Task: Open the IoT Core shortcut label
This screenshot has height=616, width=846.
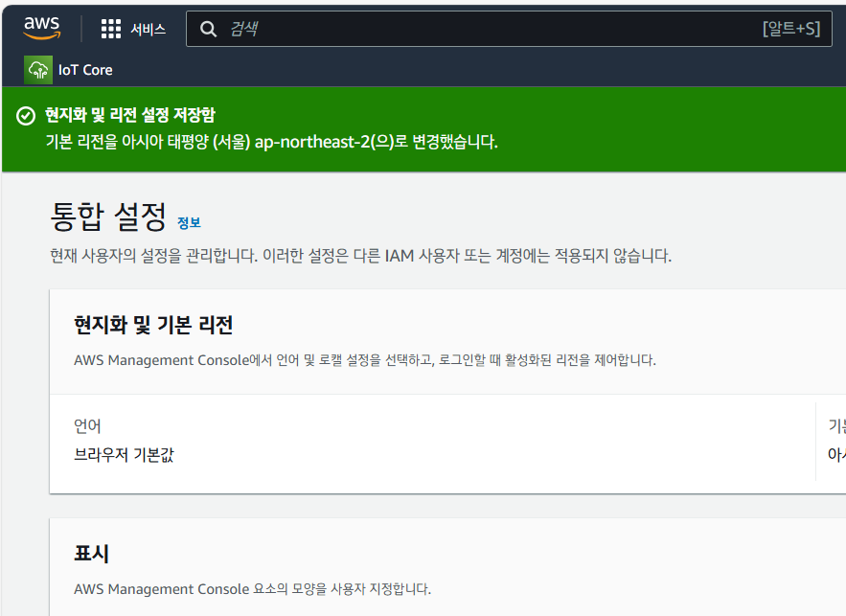Action: (85, 70)
